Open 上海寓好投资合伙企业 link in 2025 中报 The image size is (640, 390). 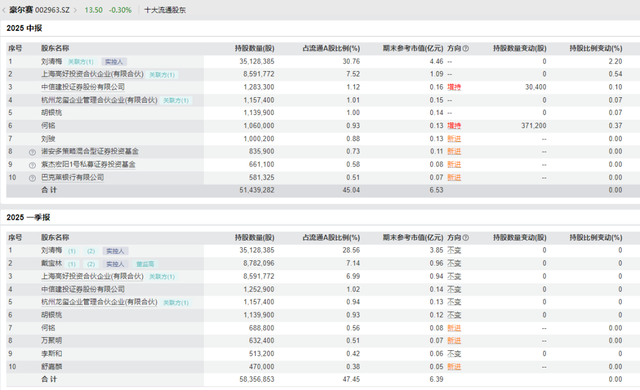[92, 74]
